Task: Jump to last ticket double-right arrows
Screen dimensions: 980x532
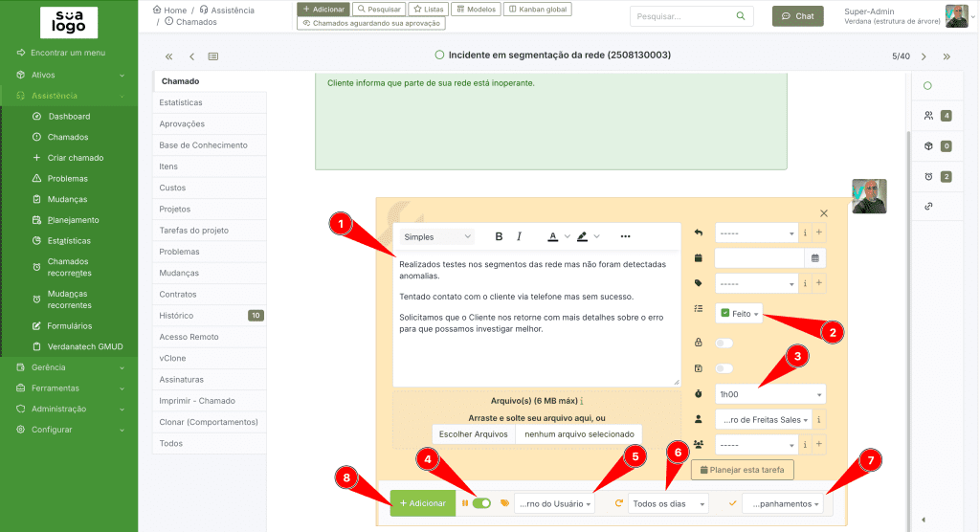Action: tap(947, 56)
